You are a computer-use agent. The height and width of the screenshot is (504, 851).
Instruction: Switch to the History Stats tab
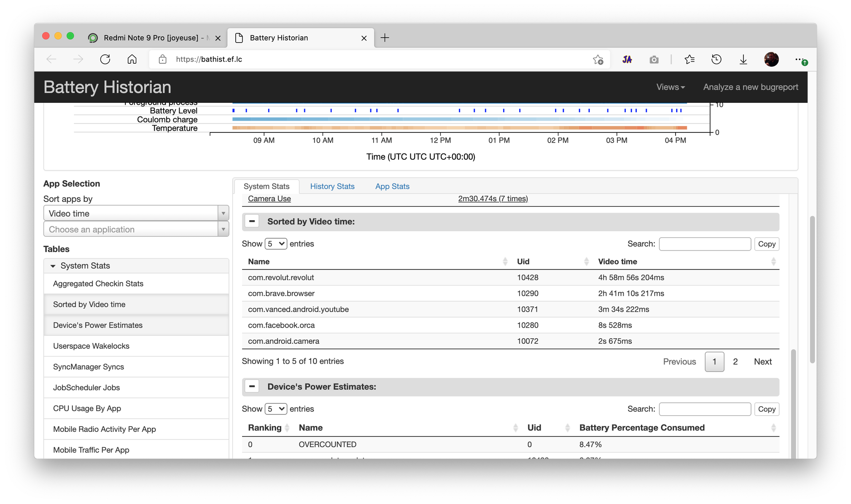(x=332, y=186)
